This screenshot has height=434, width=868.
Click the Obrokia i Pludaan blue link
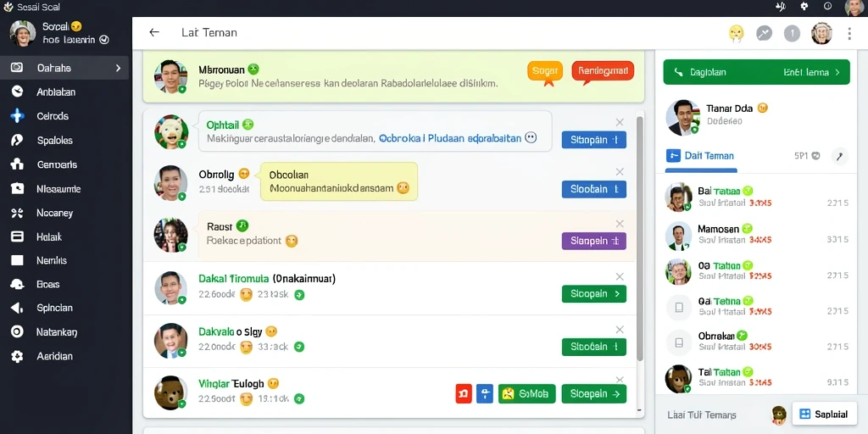(x=450, y=139)
